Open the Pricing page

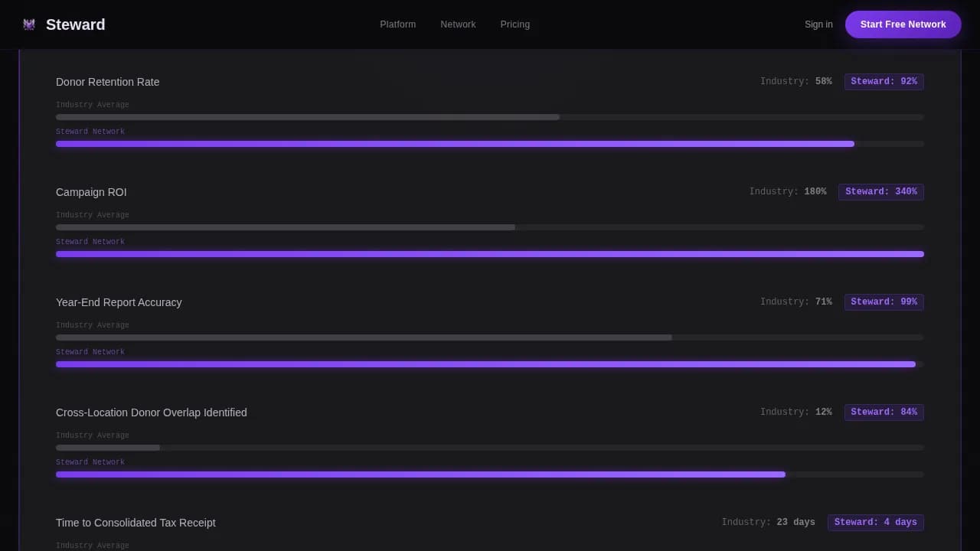515,24
